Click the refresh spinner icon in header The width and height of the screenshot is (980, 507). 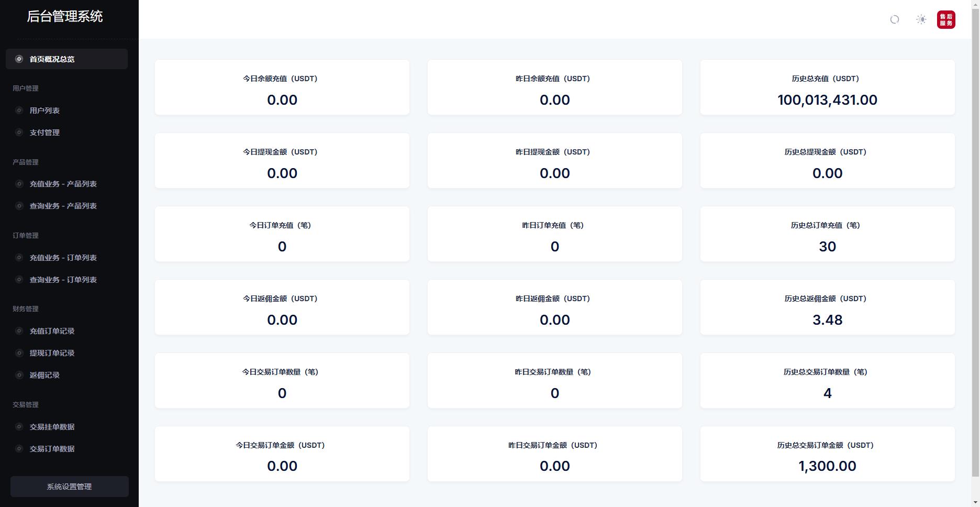point(895,19)
